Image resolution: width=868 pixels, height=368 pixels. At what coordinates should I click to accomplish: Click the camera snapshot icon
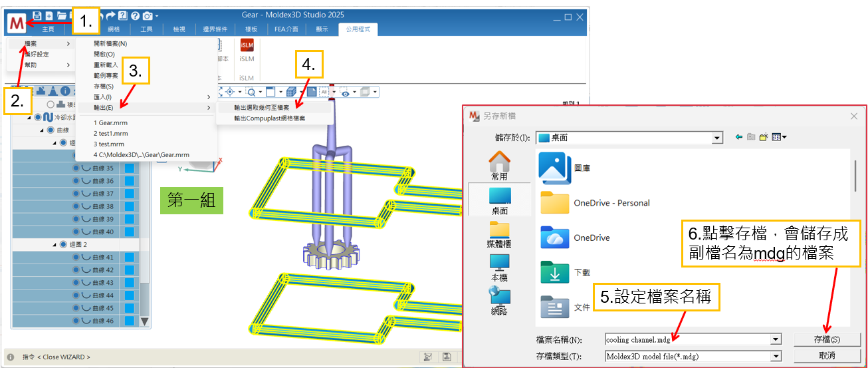pyautogui.click(x=147, y=15)
